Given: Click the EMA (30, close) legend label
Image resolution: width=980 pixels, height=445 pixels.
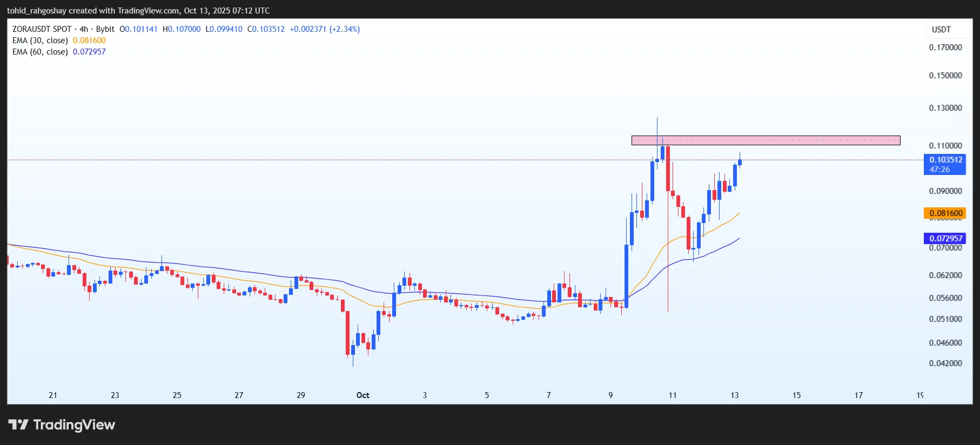Looking at the screenshot, I should (x=40, y=41).
